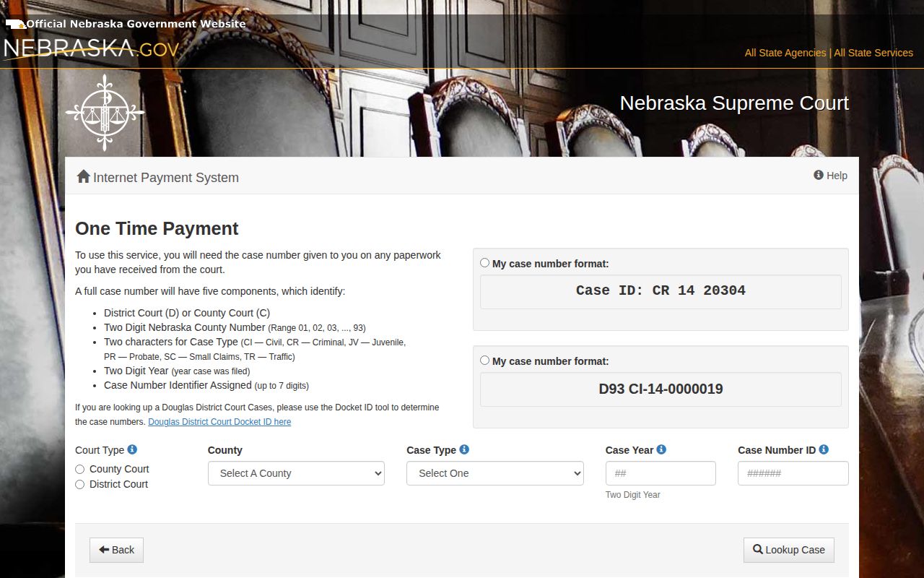Open the Case Type Select One dropdown
924x578 pixels.
coord(495,473)
